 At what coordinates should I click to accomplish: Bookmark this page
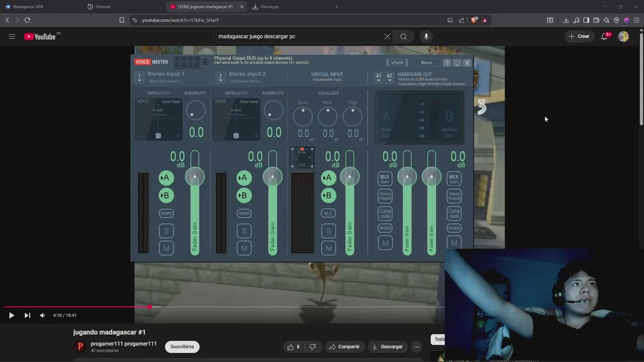[122, 20]
